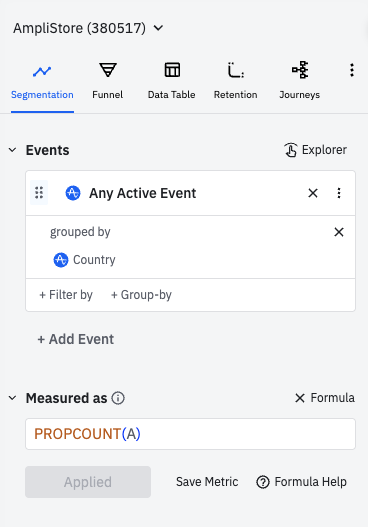The height and width of the screenshot is (527, 368).
Task: Select the Data Table chart icon
Action: (x=172, y=70)
